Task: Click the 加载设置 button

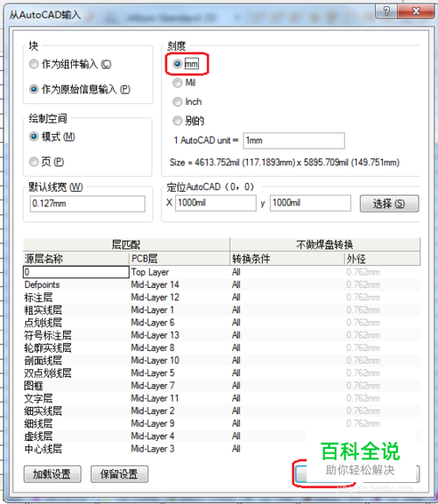Action: coord(53,474)
